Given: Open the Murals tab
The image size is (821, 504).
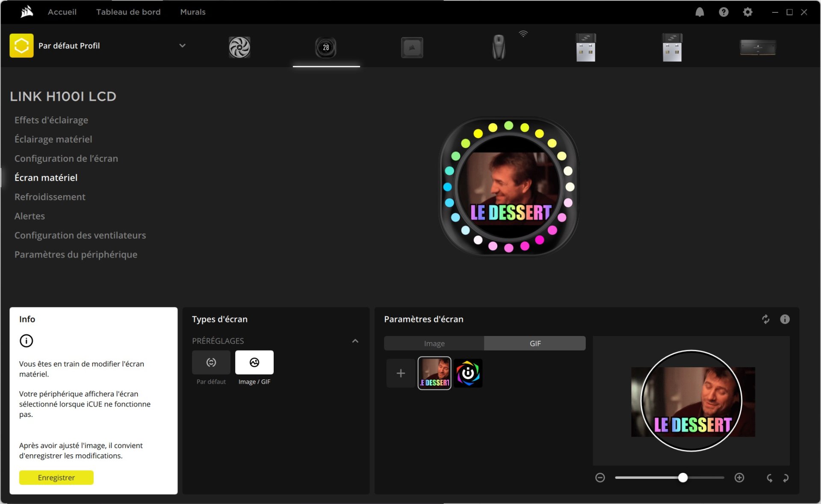Looking at the screenshot, I should pyautogui.click(x=193, y=12).
